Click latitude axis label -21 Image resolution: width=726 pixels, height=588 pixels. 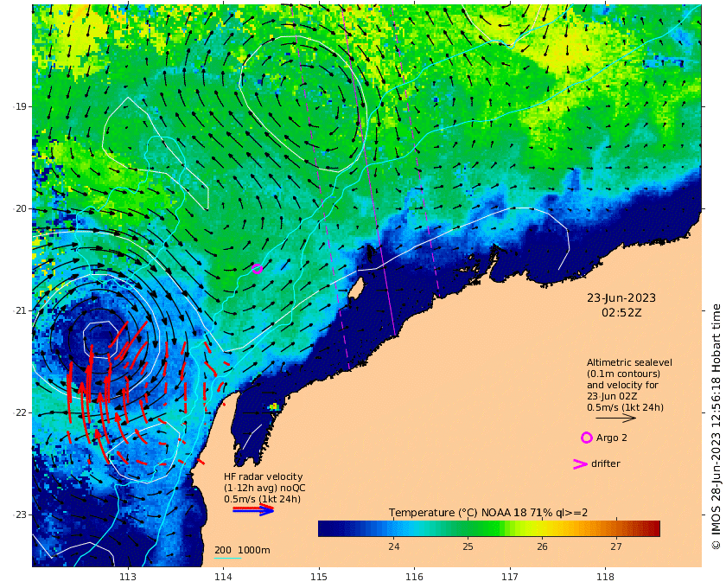(x=19, y=310)
